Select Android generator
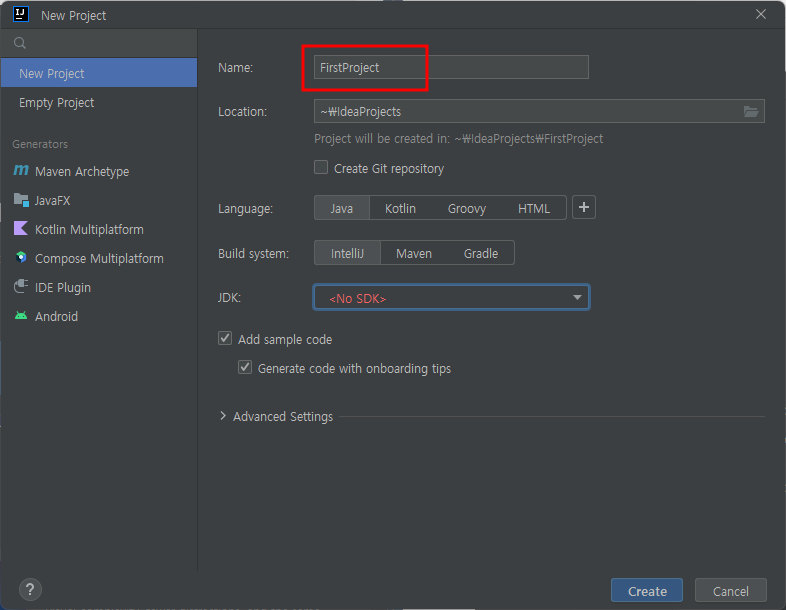Image resolution: width=786 pixels, height=610 pixels. point(99,317)
